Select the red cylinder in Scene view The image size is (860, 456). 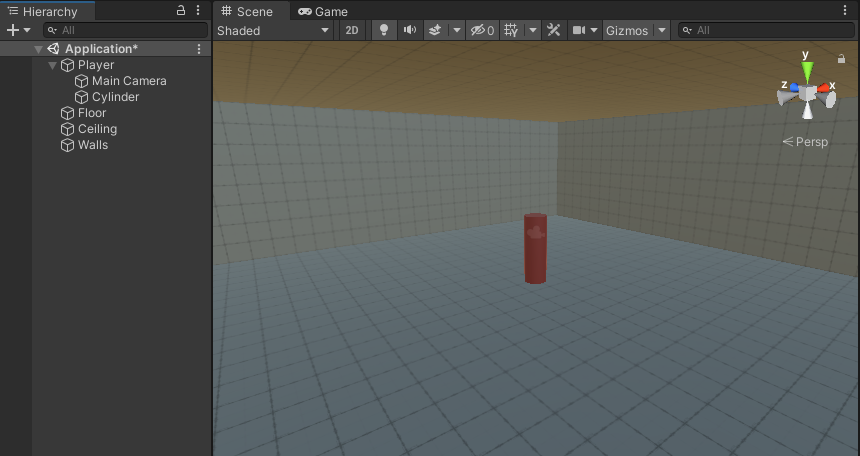coord(535,249)
